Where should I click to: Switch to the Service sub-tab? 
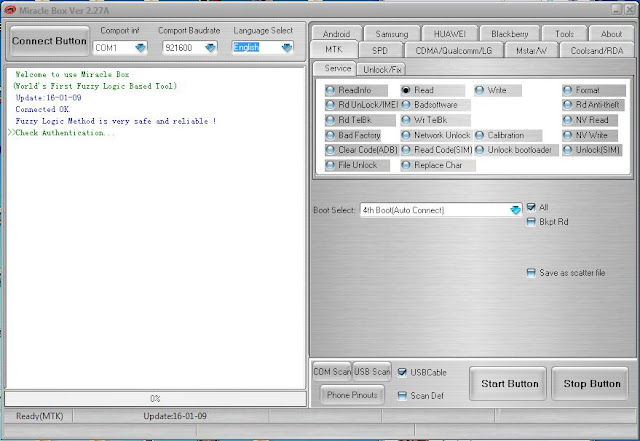point(335,68)
